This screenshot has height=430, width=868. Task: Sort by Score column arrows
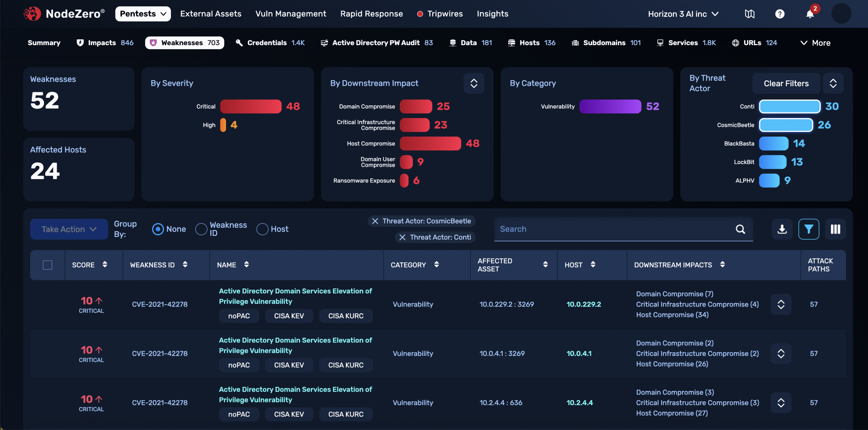pos(105,264)
